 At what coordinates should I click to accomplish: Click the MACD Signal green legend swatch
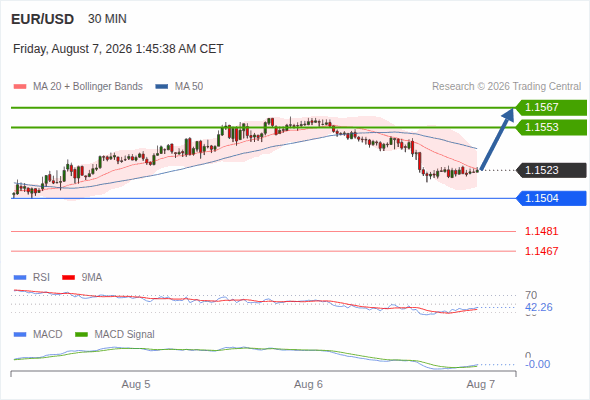click(x=81, y=335)
